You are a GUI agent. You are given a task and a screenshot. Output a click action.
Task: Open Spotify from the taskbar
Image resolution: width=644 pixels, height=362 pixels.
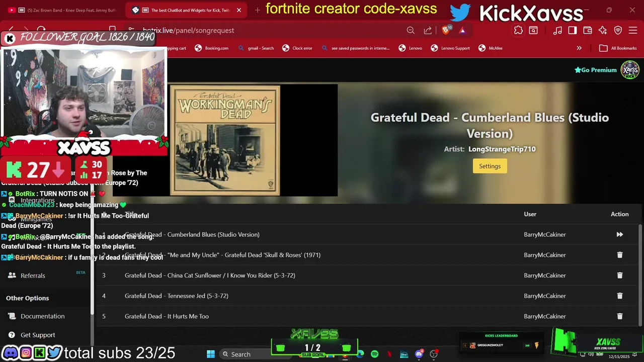coord(374,354)
